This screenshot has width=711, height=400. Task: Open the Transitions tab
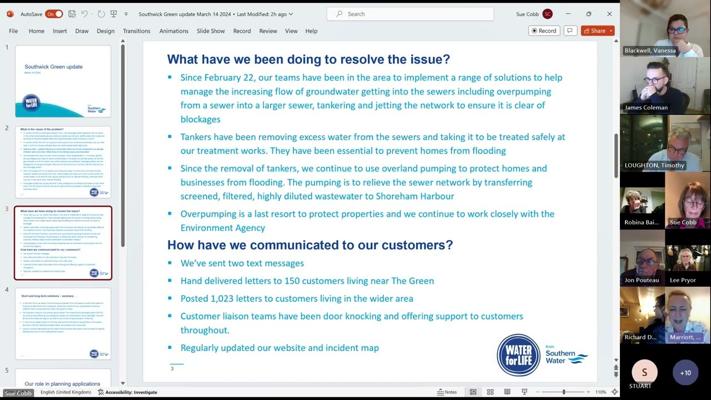(x=136, y=31)
